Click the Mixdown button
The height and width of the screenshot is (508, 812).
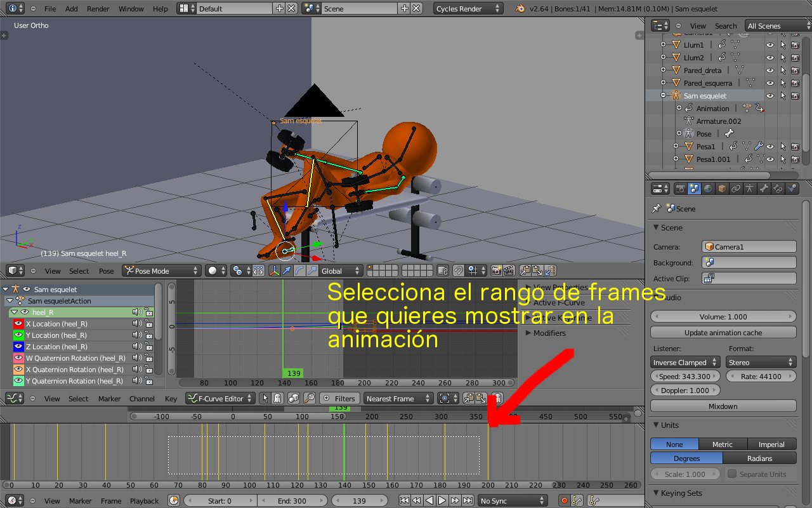pyautogui.click(x=723, y=406)
